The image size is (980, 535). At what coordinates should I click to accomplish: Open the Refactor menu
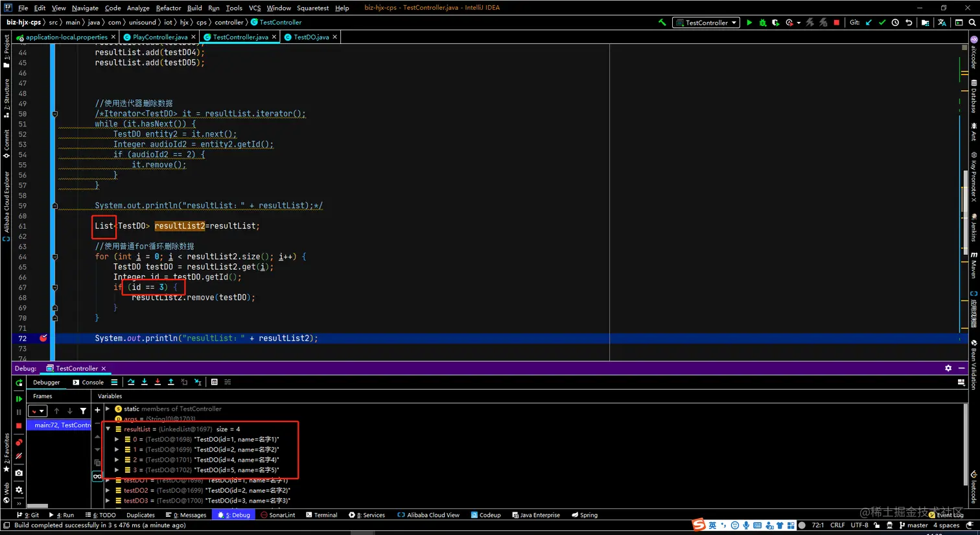tap(169, 8)
